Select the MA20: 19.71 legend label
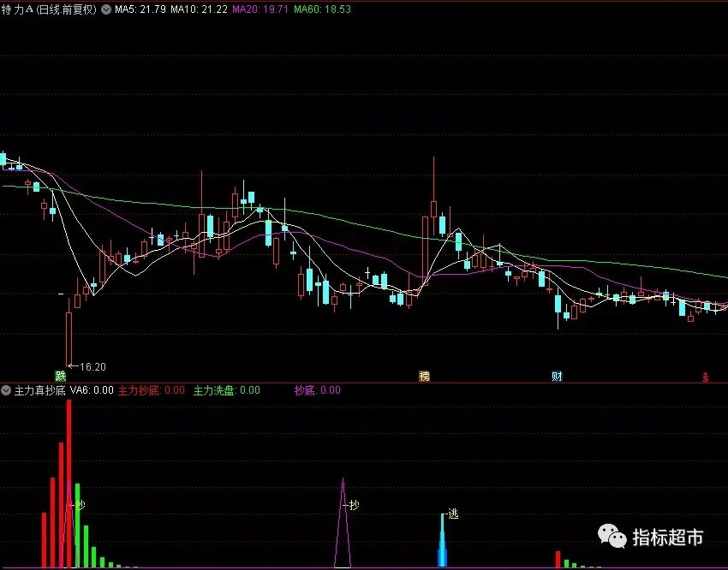Image resolution: width=728 pixels, height=570 pixels. click(260, 9)
